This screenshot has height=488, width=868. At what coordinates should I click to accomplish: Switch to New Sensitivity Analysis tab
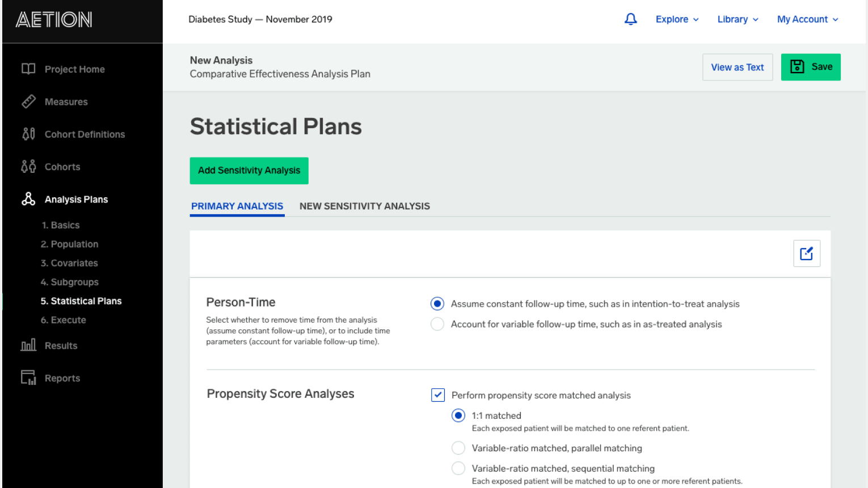tap(365, 206)
